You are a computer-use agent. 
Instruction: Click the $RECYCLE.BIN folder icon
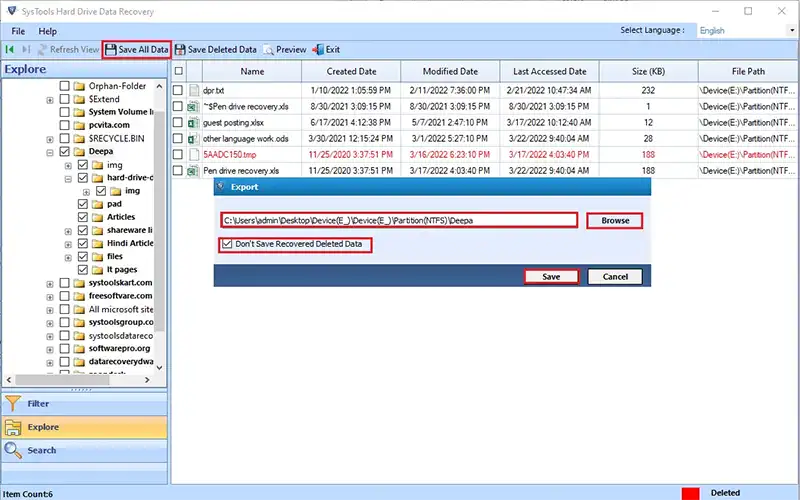tap(79, 138)
